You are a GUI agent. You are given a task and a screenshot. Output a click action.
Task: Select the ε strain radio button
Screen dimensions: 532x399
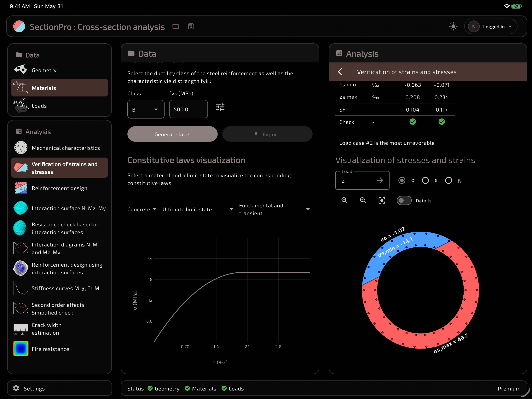425,180
